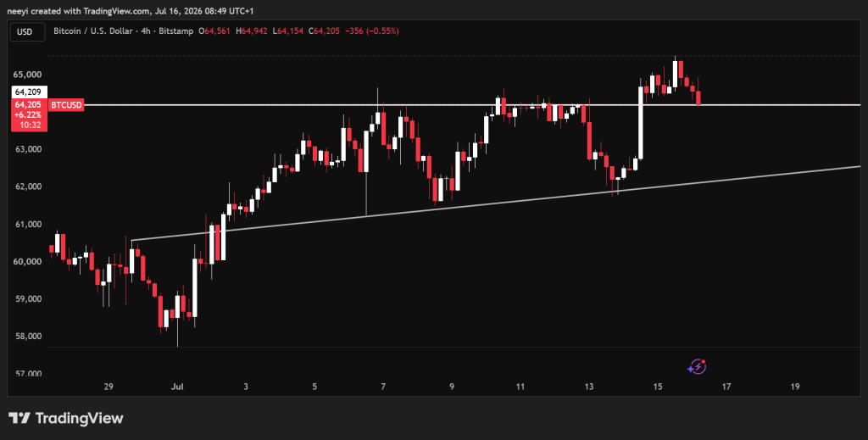This screenshot has width=868, height=440.
Task: Click the 19 date axis marker
Action: coord(795,387)
